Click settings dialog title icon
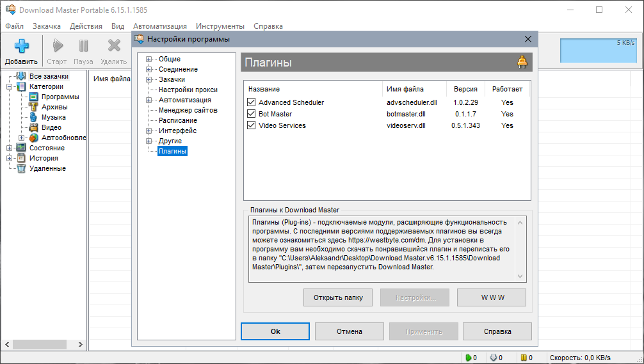Screen dimensions: 644x364 pos(139,39)
